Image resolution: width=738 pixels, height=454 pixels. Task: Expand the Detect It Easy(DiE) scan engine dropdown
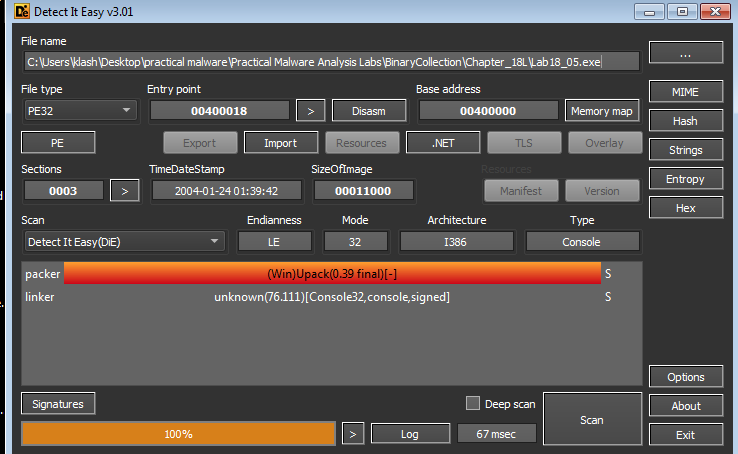click(x=124, y=242)
